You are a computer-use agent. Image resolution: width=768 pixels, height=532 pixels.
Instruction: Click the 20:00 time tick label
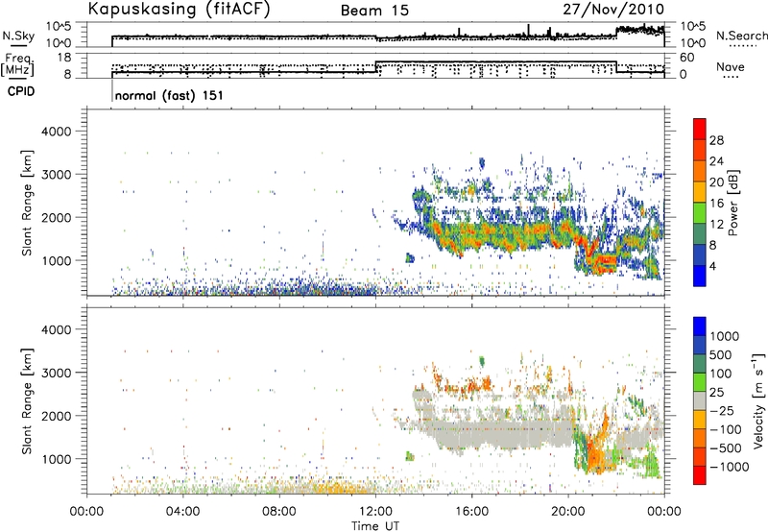pos(568,512)
